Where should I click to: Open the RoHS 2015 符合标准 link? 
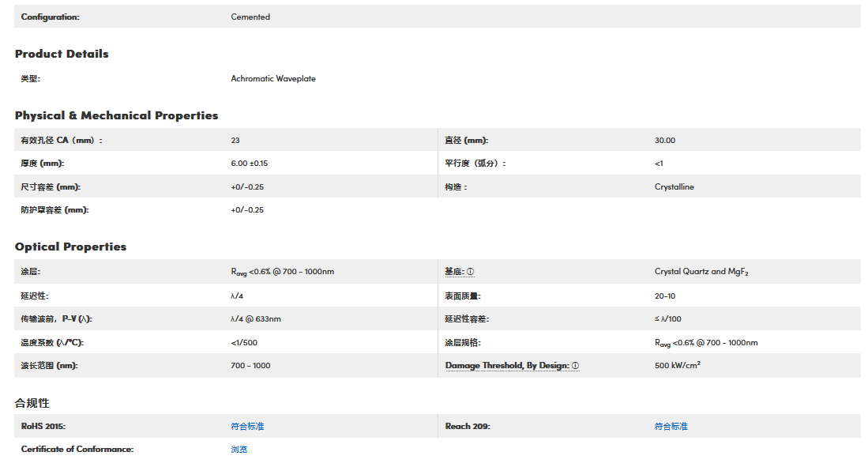click(x=247, y=427)
